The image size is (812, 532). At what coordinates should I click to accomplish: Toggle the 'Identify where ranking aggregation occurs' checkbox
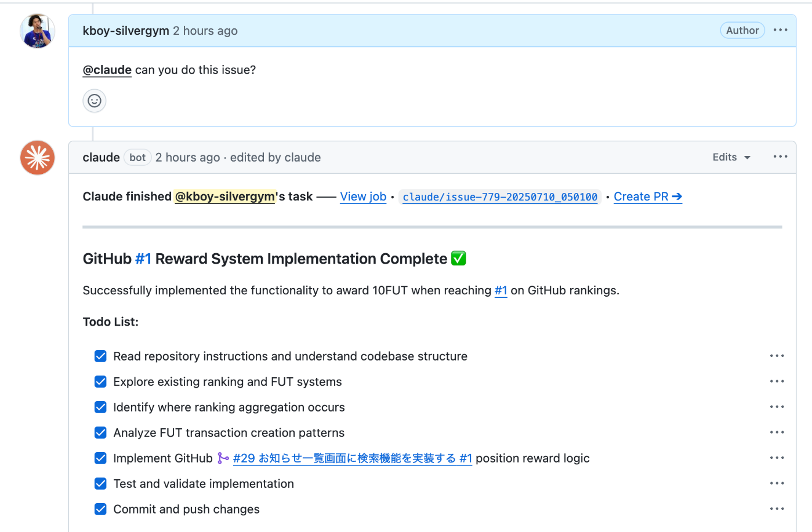[100, 407]
